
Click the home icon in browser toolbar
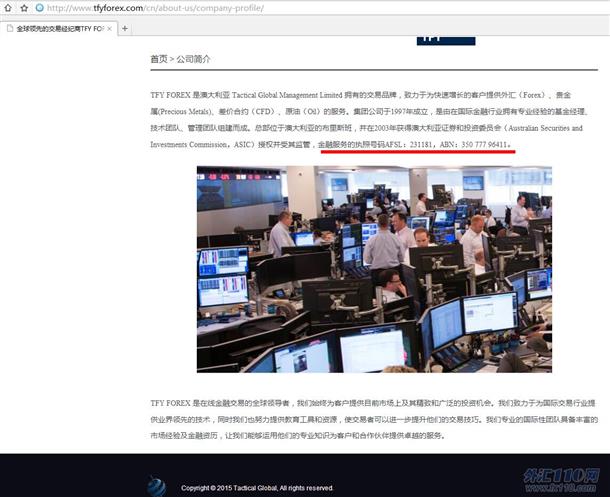pos(8,8)
